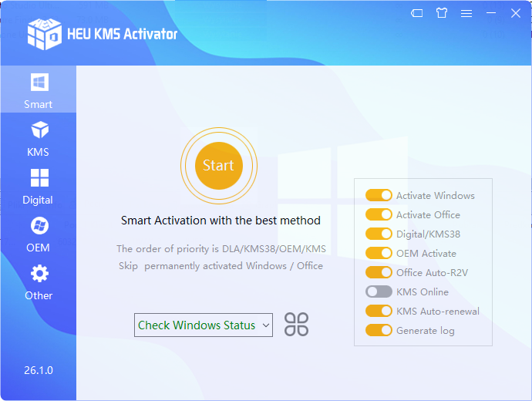Toggle the Activate Windows switch
Screen dimensions: 532x401
(379, 195)
